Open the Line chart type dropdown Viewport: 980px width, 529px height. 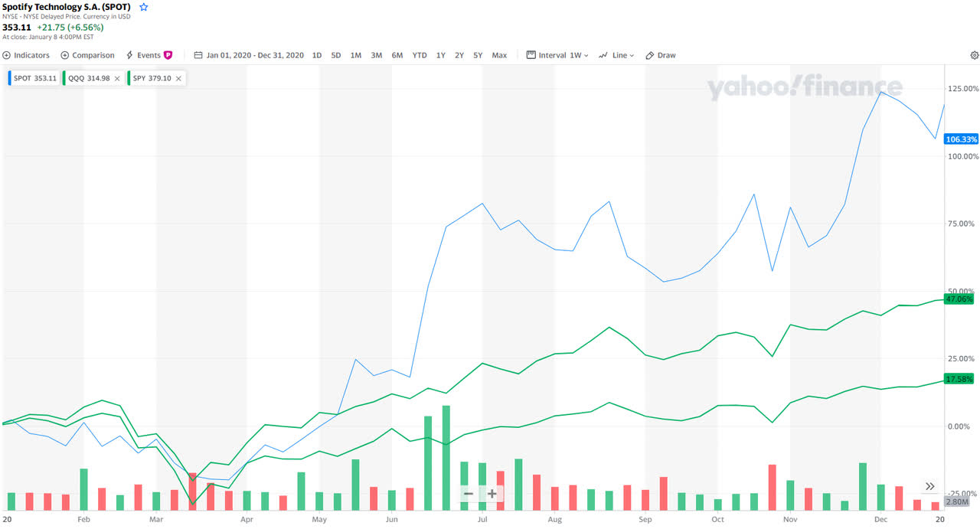(616, 55)
